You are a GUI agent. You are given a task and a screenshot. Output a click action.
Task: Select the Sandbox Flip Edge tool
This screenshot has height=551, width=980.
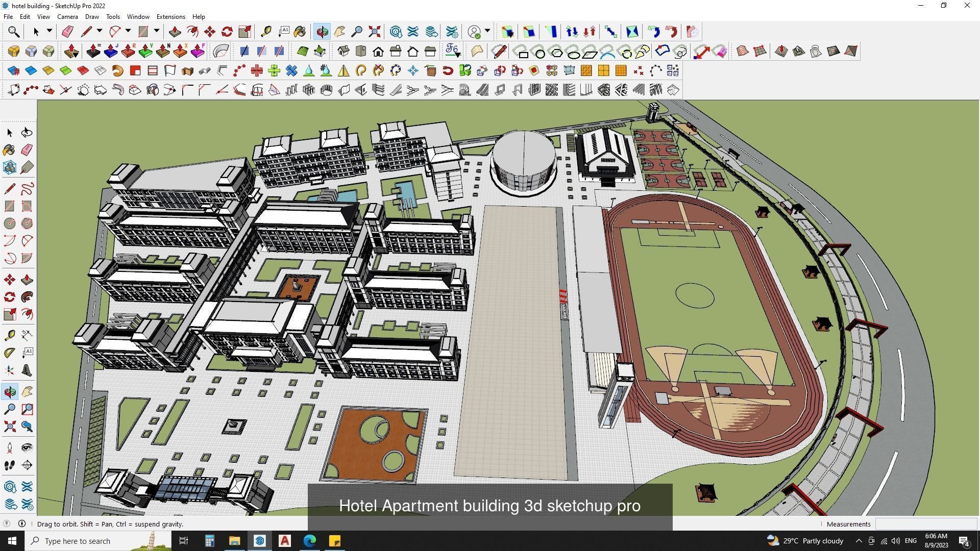pyautogui.click(x=851, y=51)
